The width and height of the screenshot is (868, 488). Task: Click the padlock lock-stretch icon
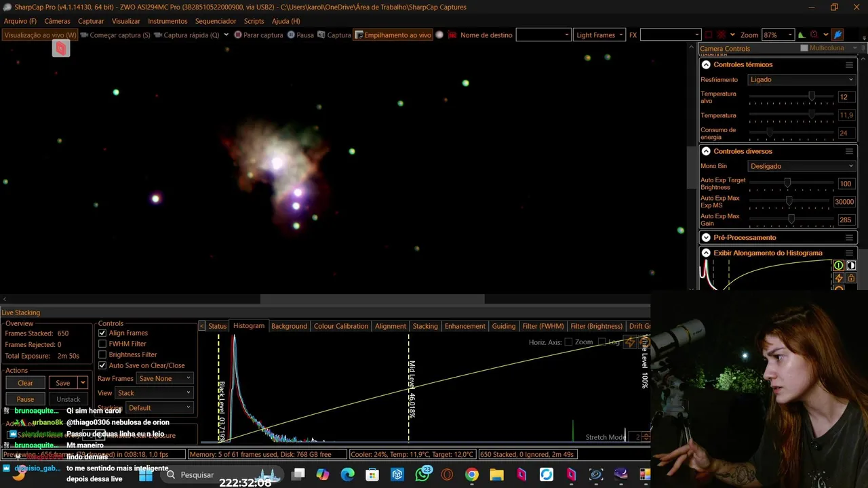point(851,278)
